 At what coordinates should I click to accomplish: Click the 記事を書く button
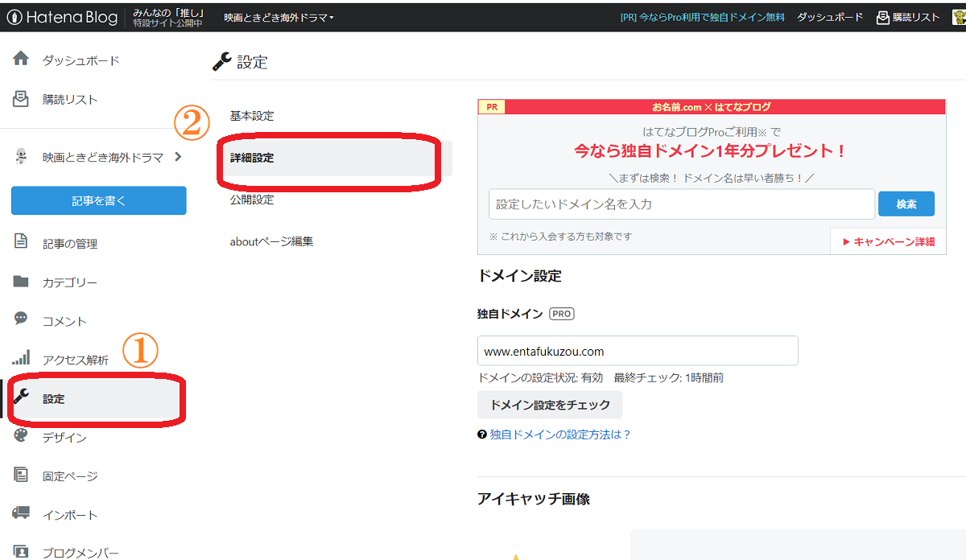(99, 200)
